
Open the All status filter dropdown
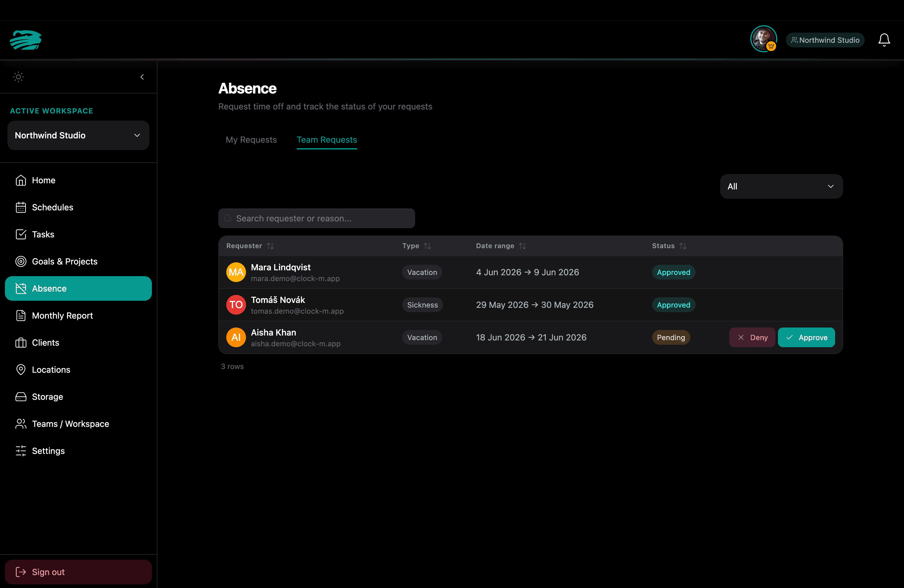(781, 186)
